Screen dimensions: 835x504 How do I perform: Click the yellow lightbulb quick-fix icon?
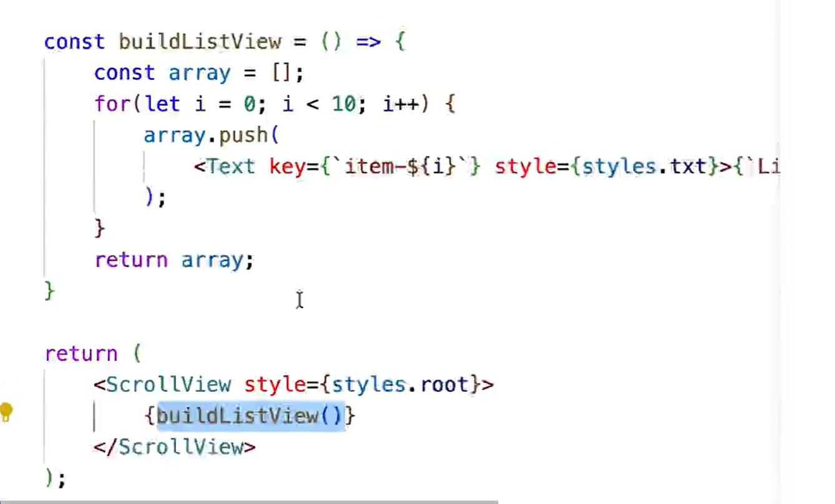click(6, 413)
